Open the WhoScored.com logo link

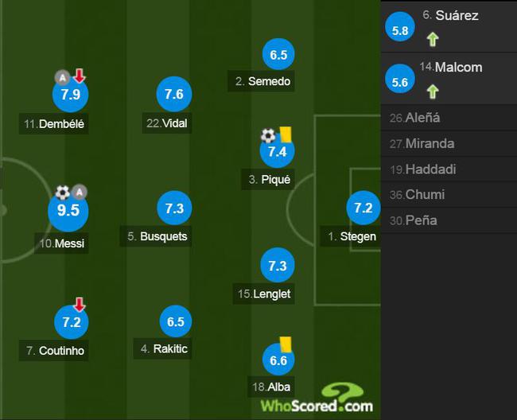317,398
